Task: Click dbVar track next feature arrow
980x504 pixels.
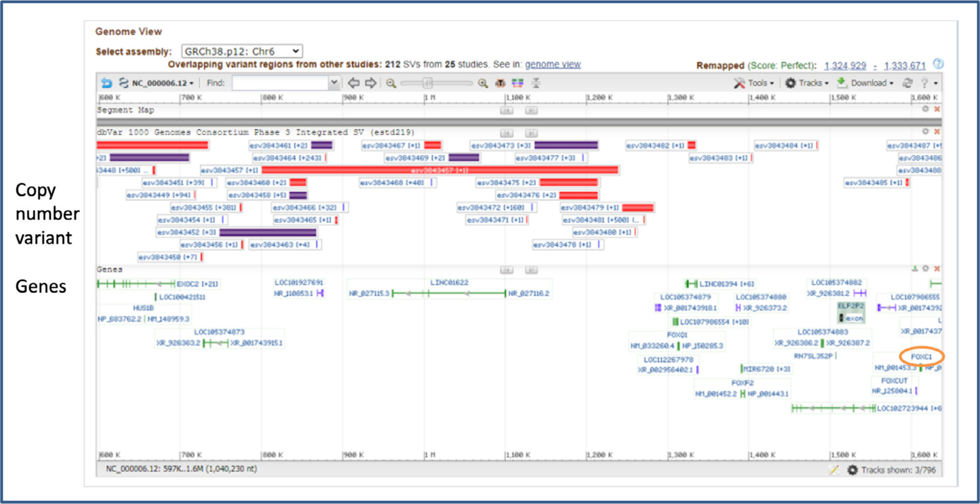Action: tap(531, 133)
